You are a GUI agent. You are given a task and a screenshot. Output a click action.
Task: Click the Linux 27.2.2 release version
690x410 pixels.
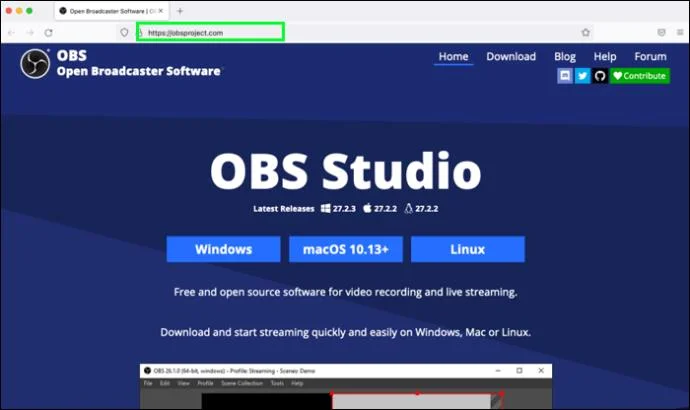(x=421, y=209)
